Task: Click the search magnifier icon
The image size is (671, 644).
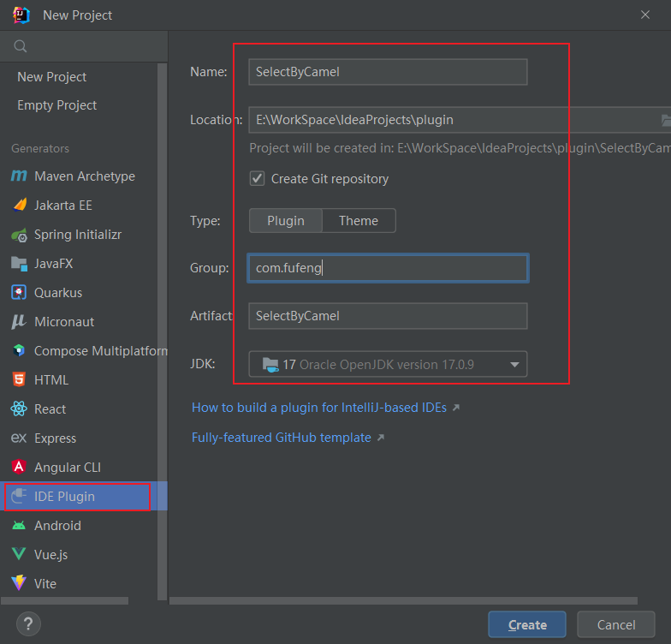Action: [21, 46]
